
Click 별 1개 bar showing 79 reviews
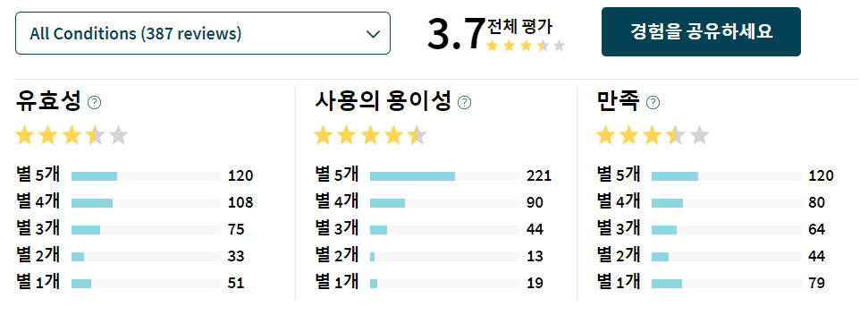pyautogui.click(x=726, y=284)
